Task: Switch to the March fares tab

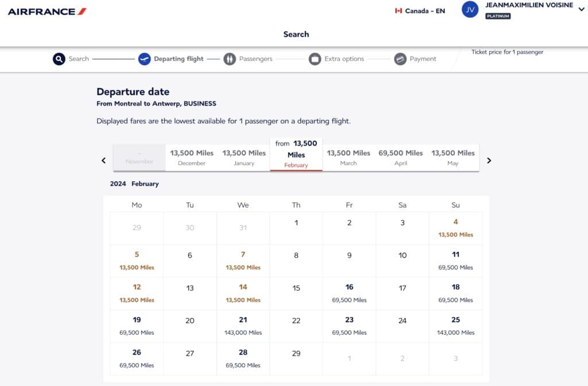Action: [348, 157]
